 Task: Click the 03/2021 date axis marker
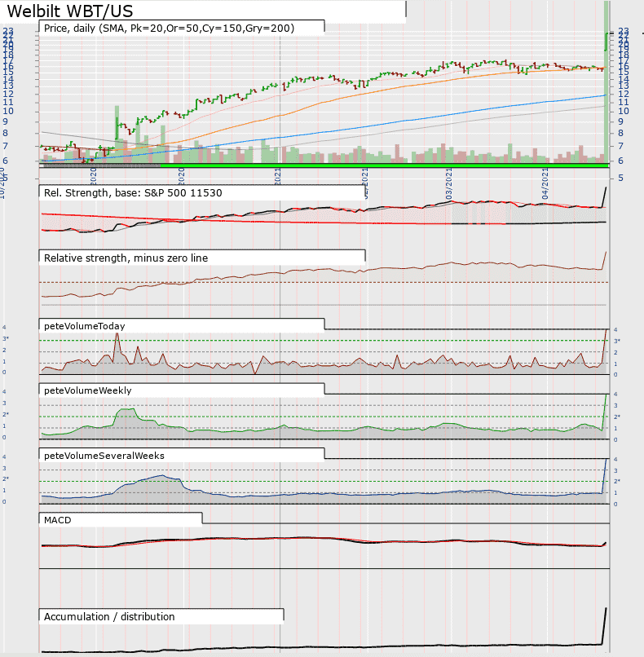coord(448,183)
